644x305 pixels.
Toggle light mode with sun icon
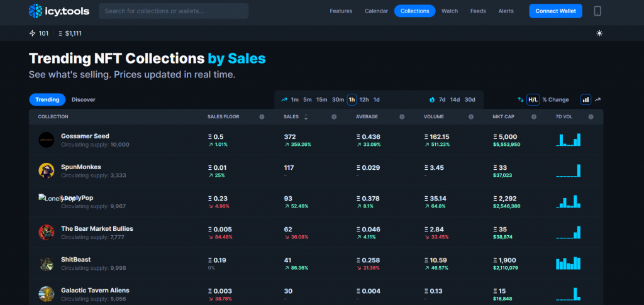(599, 33)
